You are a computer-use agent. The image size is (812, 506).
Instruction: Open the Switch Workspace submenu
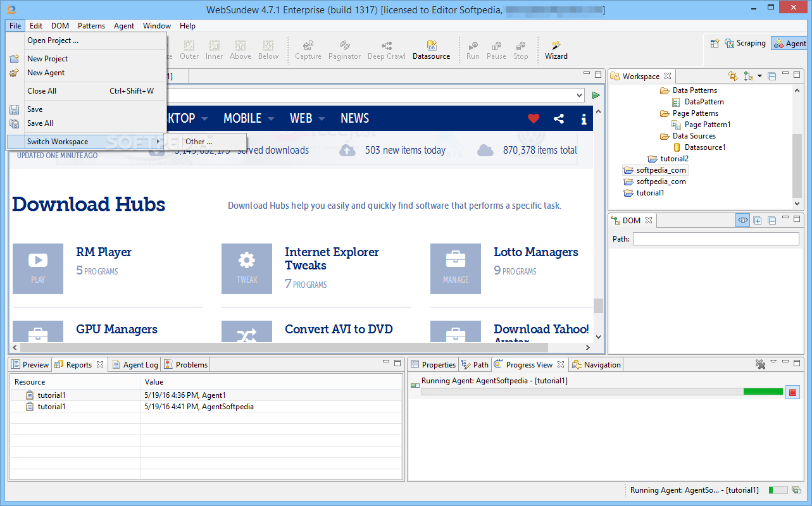coord(86,141)
